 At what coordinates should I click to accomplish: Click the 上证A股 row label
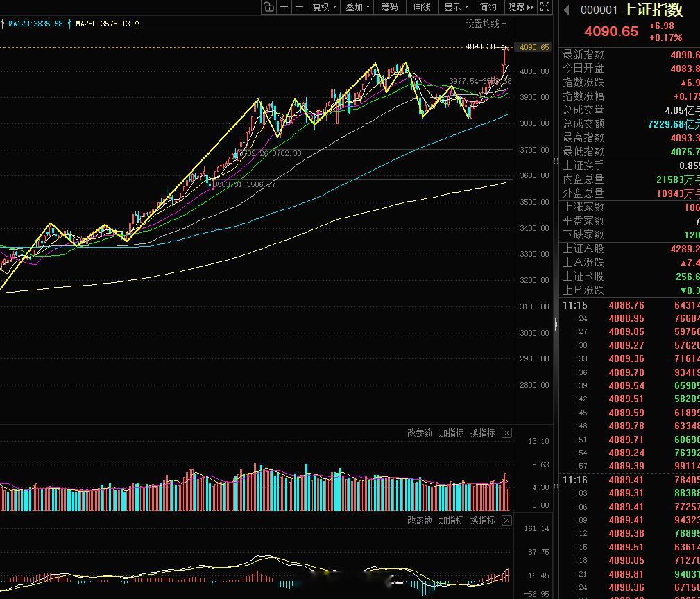[583, 248]
